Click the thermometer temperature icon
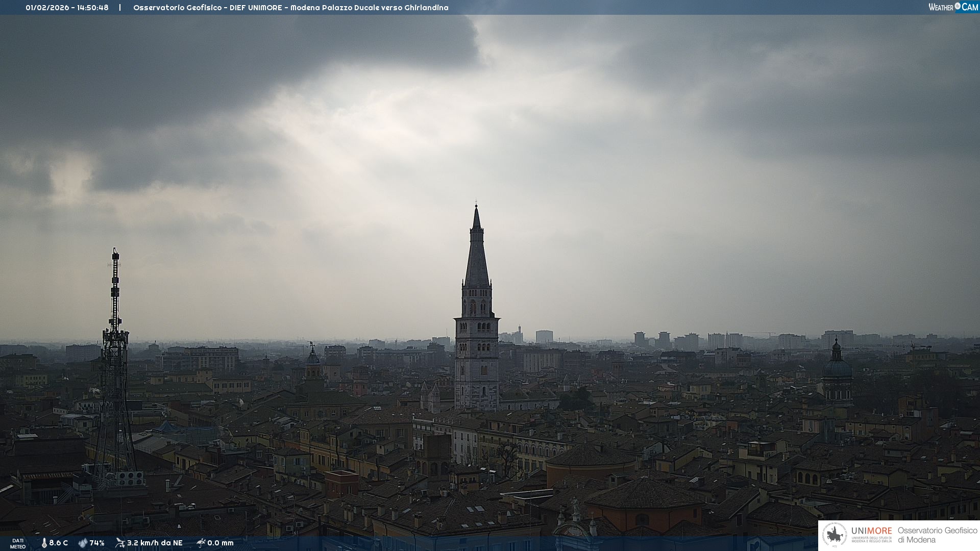 pos(44,543)
